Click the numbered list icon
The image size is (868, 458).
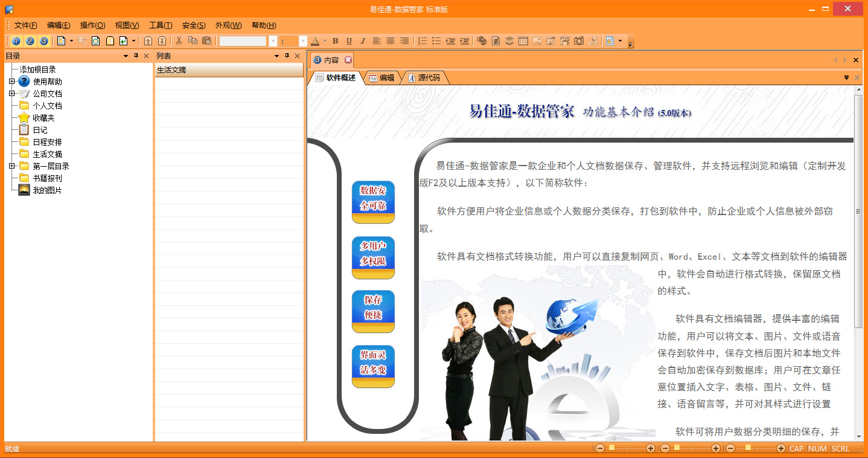[423, 41]
